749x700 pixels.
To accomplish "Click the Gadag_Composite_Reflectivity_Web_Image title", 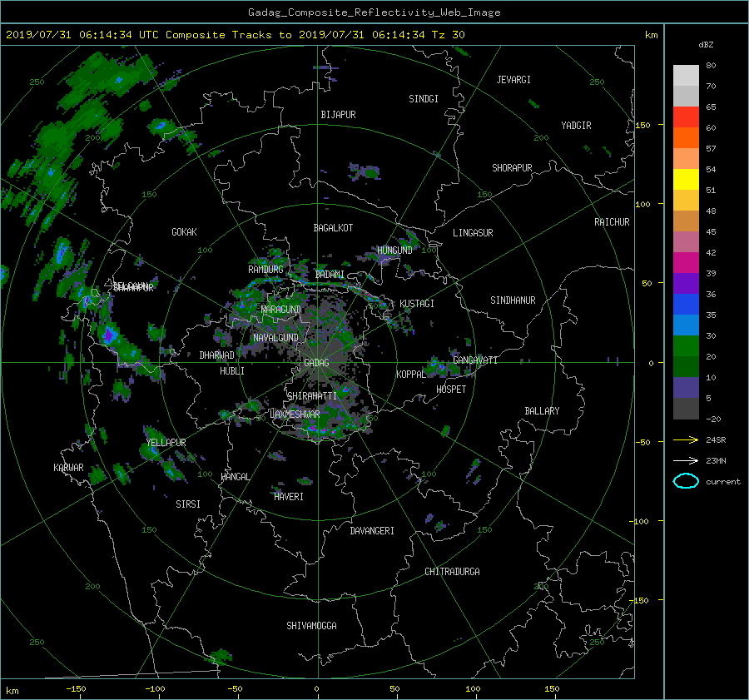I will (374, 12).
